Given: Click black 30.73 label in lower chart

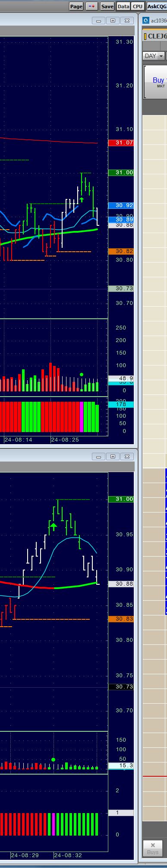Looking at the screenshot, I should click(x=121, y=687).
